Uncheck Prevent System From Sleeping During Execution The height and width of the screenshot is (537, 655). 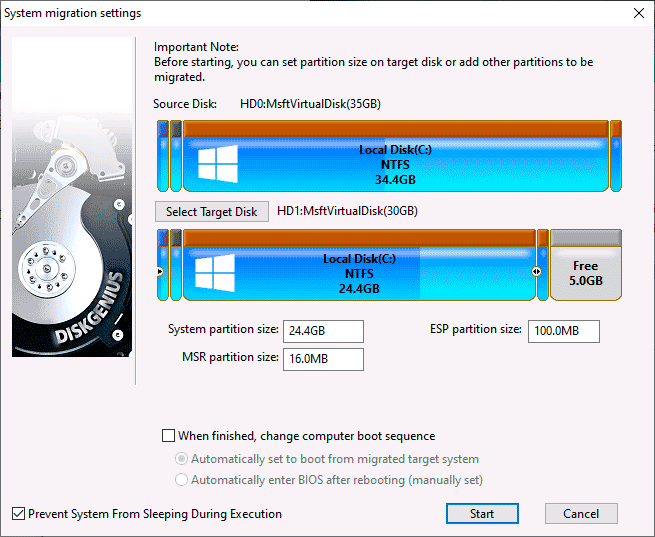pyautogui.click(x=18, y=514)
